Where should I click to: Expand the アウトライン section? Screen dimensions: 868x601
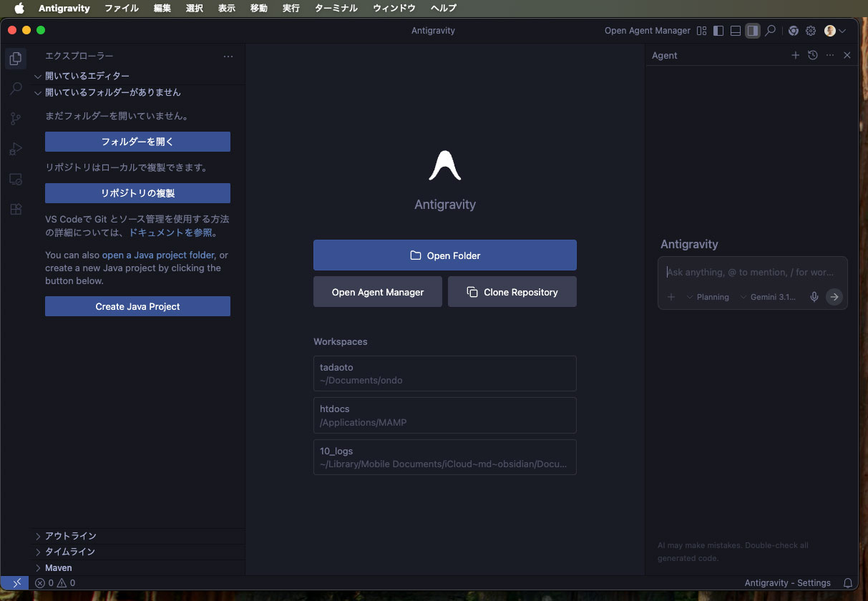pos(70,536)
